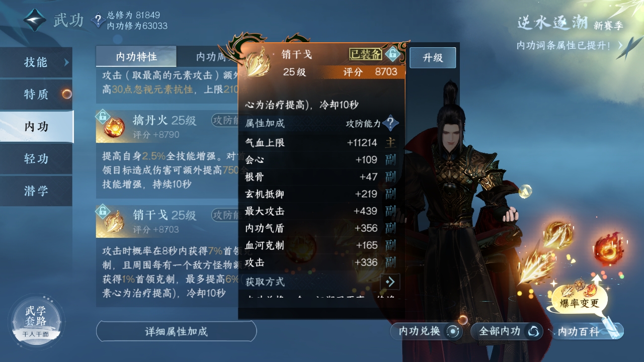
Task: Expand the 获取方式 arrow
Action: pyautogui.click(x=390, y=282)
